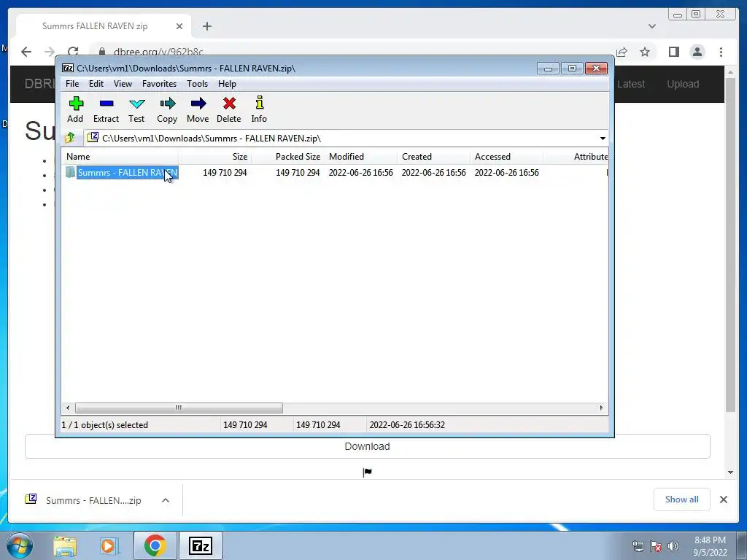Open the network tray icon
Image resolution: width=747 pixels, height=560 pixels.
pyautogui.click(x=638, y=546)
